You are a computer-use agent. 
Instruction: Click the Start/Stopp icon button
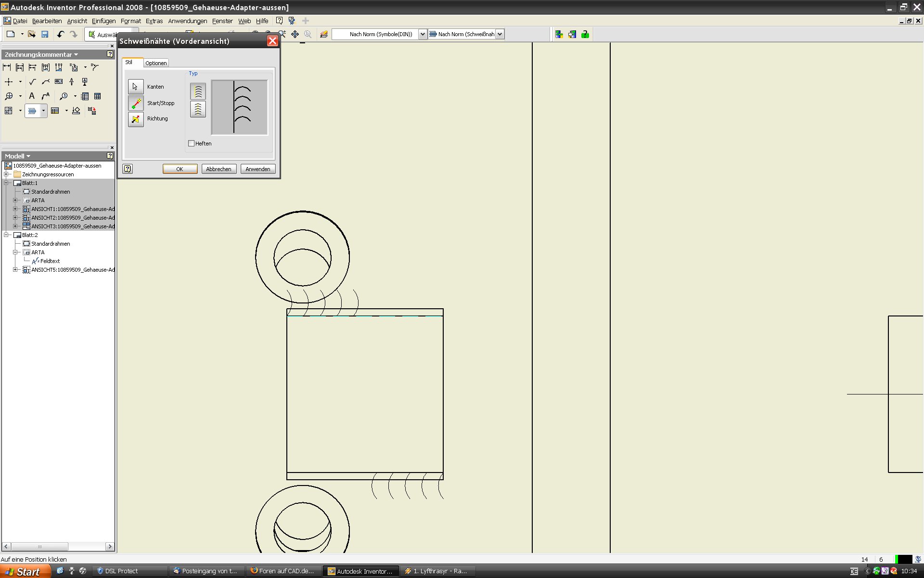(x=136, y=103)
